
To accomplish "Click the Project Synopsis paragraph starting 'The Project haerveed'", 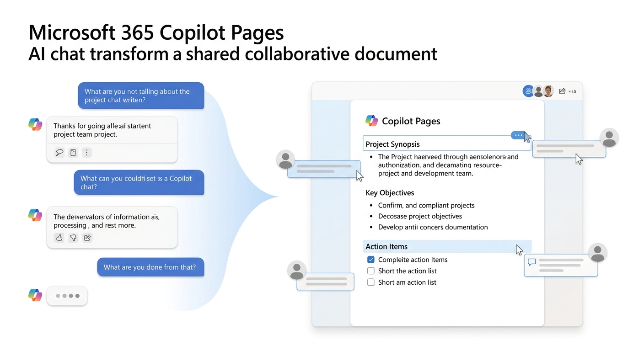I will tap(448, 165).
